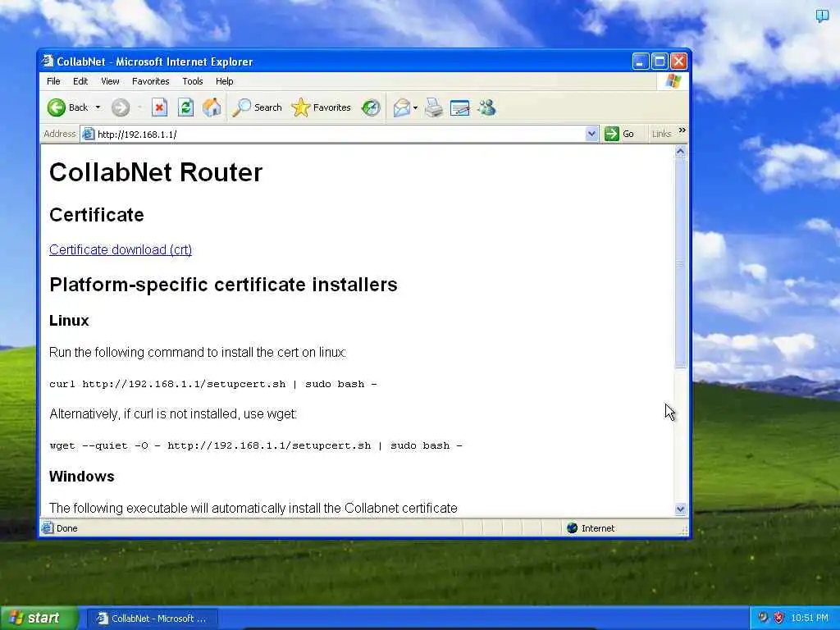This screenshot has height=630, width=840.
Task: Expand the address bar dropdown list
Action: 591,134
